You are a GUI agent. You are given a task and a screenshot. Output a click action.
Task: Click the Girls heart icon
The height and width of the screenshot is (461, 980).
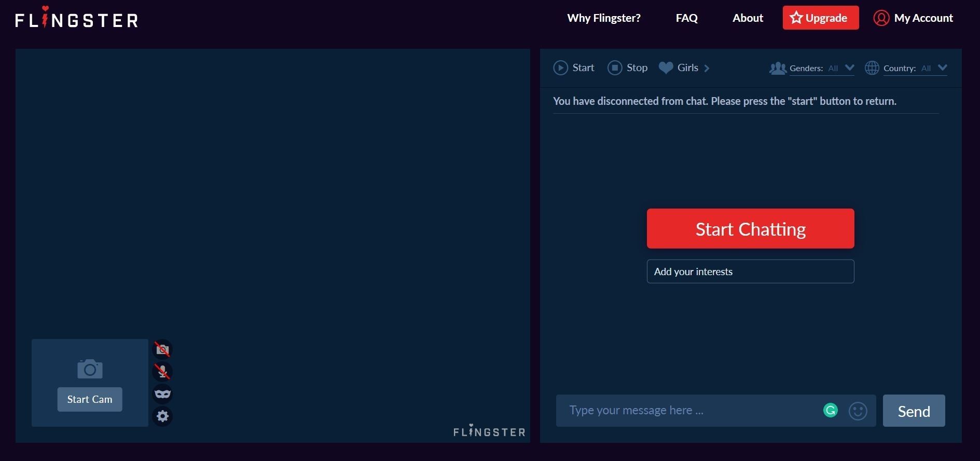coord(666,68)
